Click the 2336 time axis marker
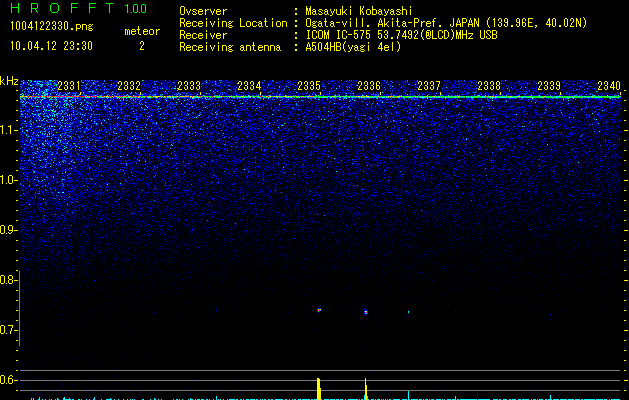629x400 pixels. pyautogui.click(x=369, y=85)
